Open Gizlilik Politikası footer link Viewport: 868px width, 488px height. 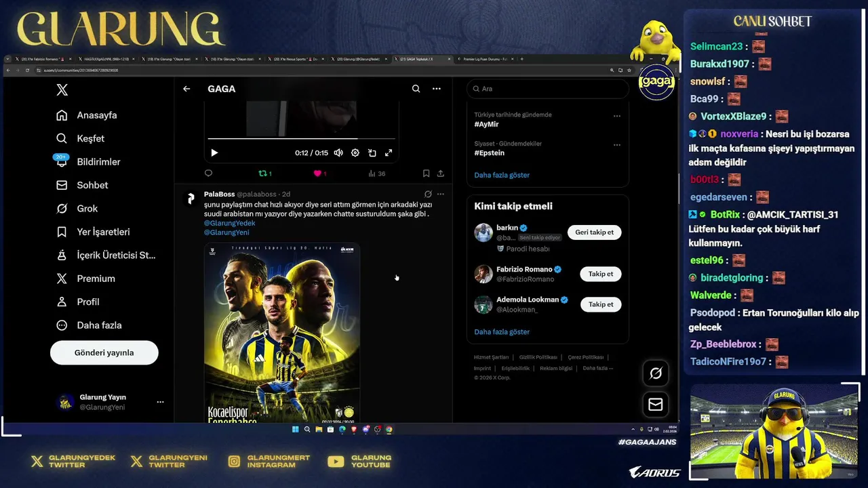[538, 357]
